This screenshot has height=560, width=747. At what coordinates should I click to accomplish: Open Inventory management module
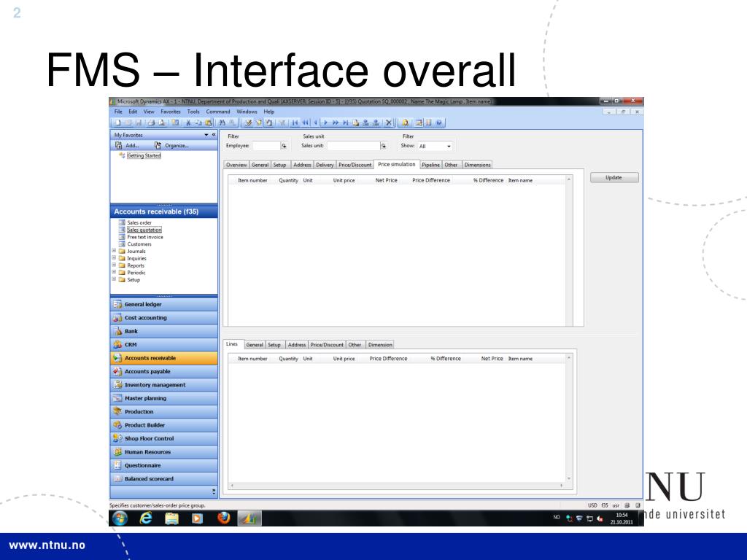[x=164, y=385]
